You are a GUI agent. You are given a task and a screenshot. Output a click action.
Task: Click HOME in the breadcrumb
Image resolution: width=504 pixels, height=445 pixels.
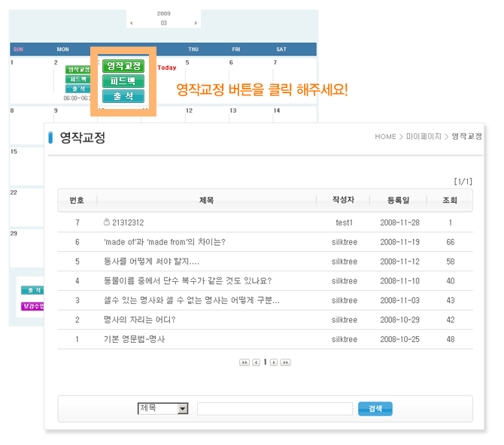[385, 137]
